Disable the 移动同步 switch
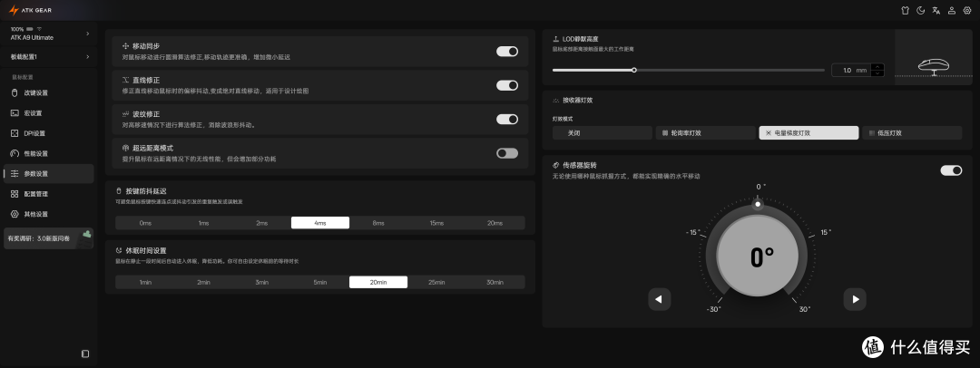The width and height of the screenshot is (980, 368). coord(507,52)
